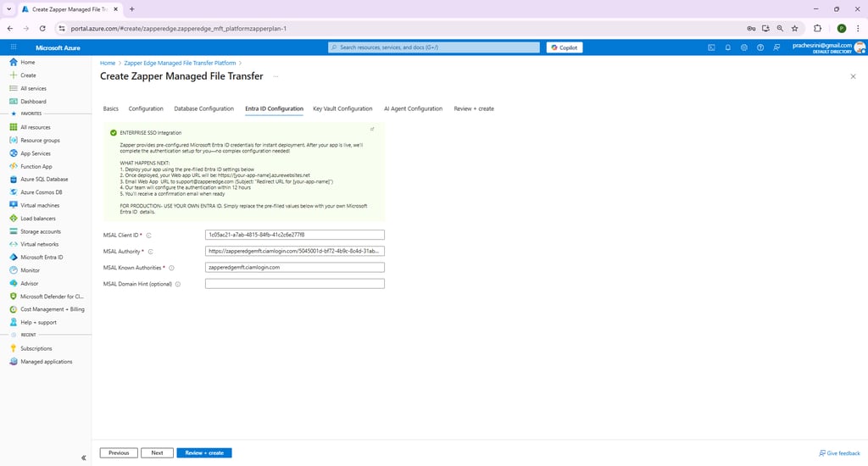Show info tooltip for MSAL Authority
The width and height of the screenshot is (868, 466).
(151, 252)
